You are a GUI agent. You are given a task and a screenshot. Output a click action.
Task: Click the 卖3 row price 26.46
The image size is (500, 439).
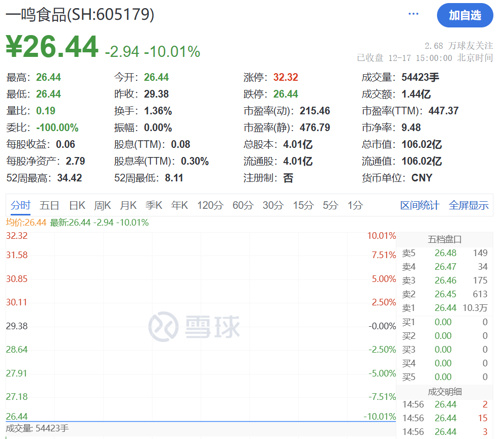[445, 280]
